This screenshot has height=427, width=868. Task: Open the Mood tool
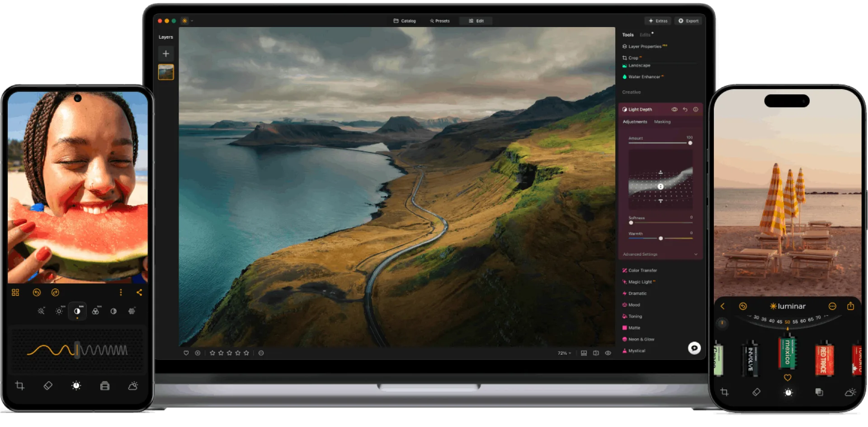pyautogui.click(x=631, y=305)
